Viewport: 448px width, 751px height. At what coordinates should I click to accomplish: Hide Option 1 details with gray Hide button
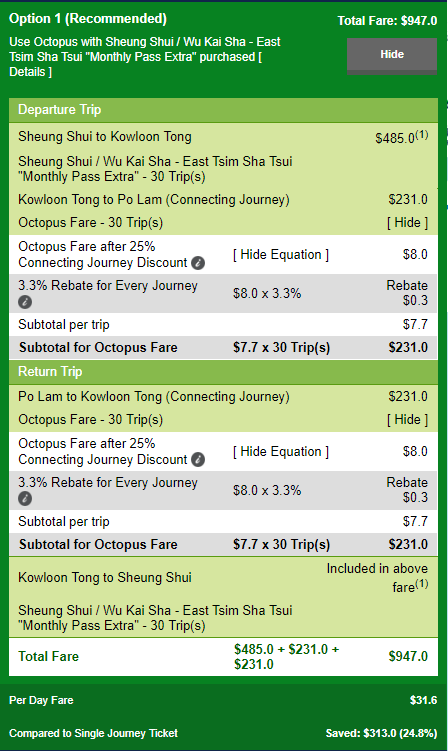[x=392, y=56]
